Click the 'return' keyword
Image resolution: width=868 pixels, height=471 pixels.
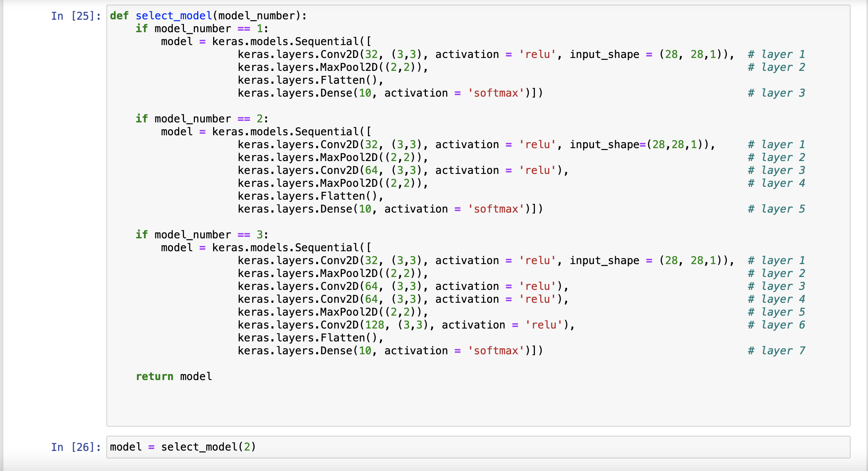click(x=154, y=376)
